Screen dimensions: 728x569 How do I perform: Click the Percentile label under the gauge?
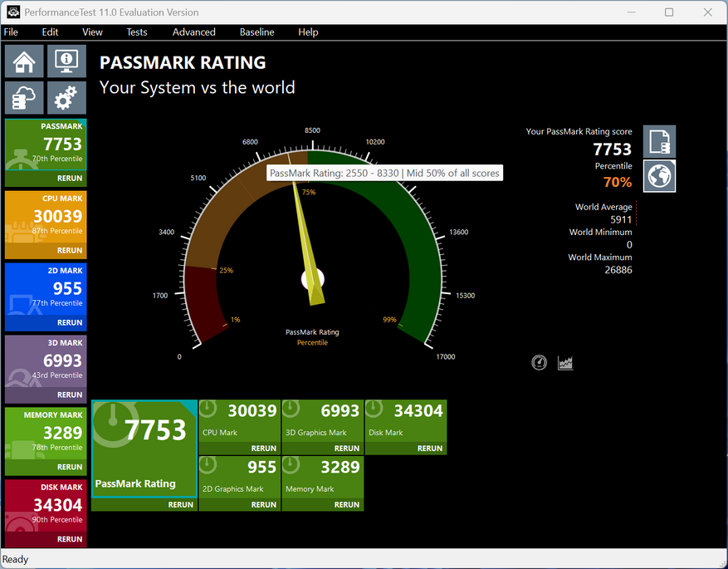(x=312, y=343)
